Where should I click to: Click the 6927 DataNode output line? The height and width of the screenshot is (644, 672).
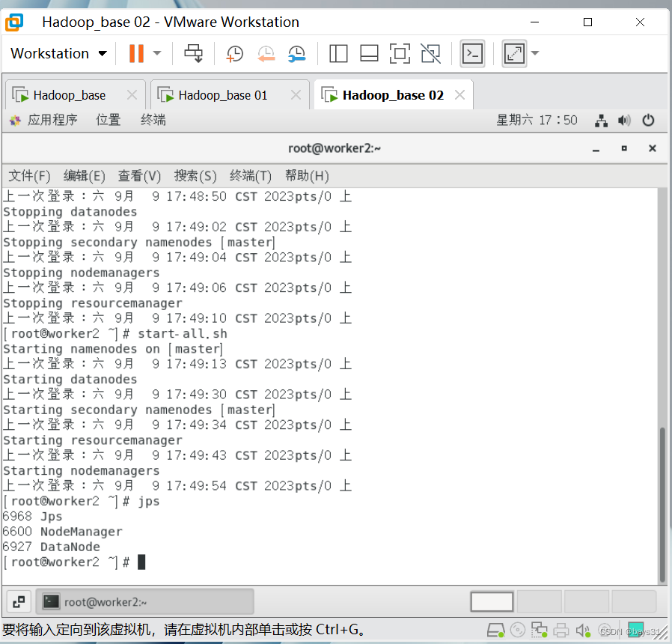(52, 547)
